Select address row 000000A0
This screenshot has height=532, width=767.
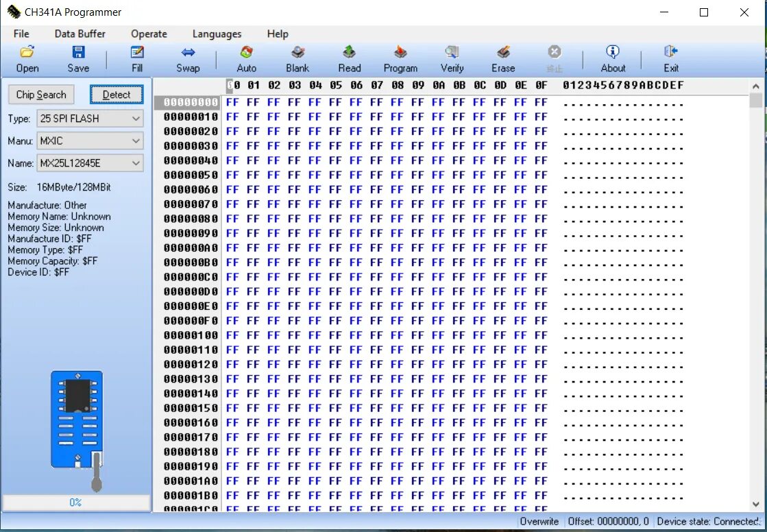pyautogui.click(x=191, y=247)
